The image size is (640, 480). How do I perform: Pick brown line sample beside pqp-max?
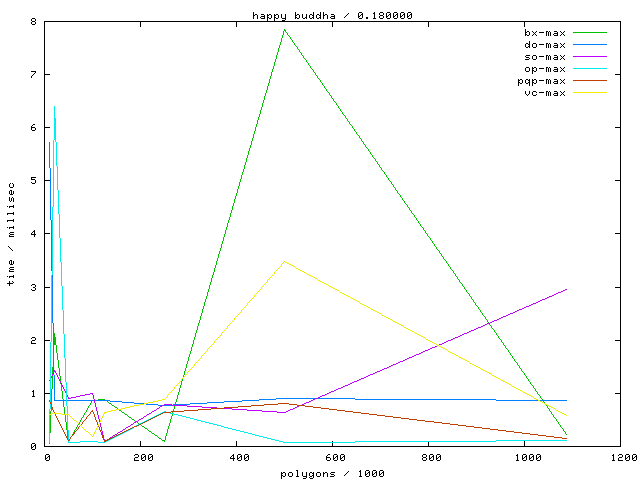tap(590, 81)
